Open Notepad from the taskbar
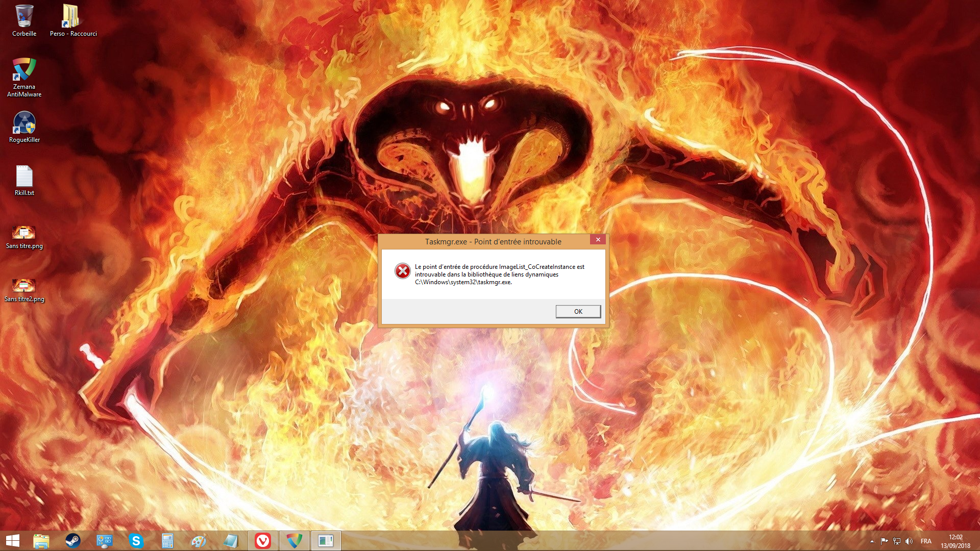Viewport: 980px width, 551px height. pyautogui.click(x=231, y=541)
